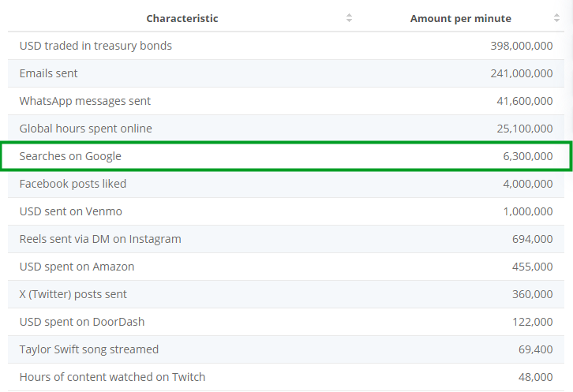Sort by the Characteristic column arrows
Viewport: 573px width, 392px height.
click(349, 18)
